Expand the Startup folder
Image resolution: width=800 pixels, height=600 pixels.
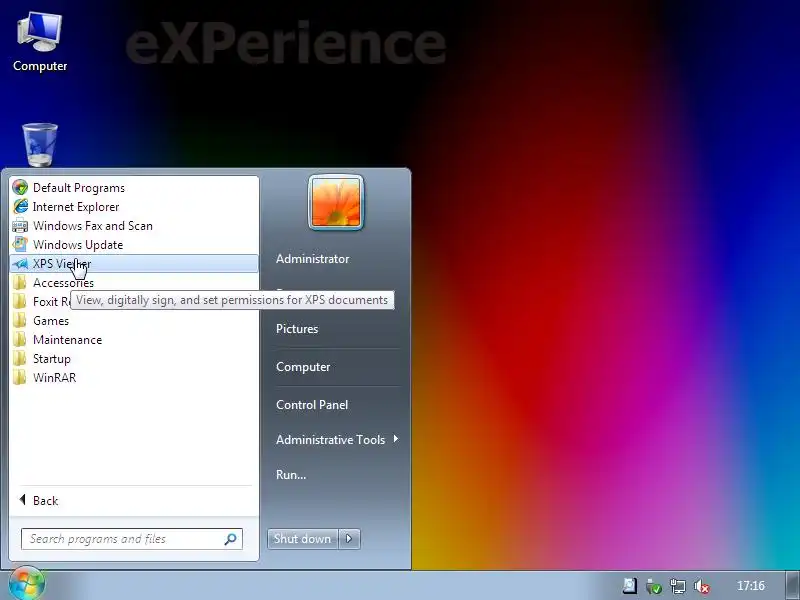[x=134, y=359]
